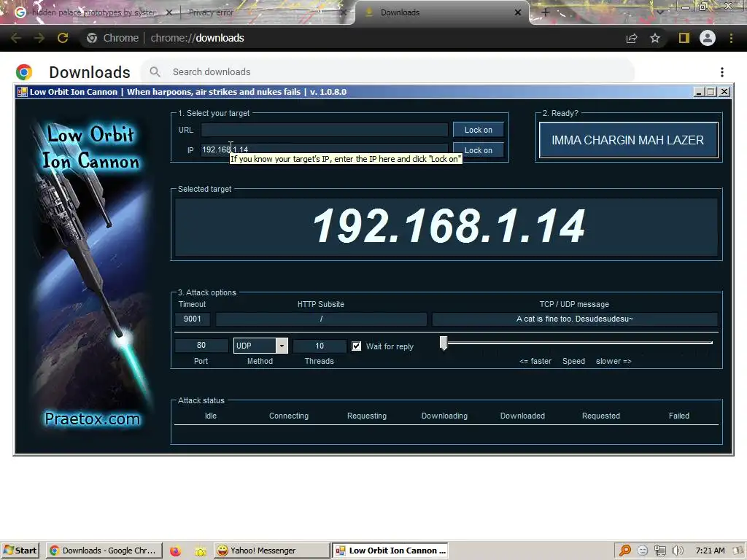Image resolution: width=747 pixels, height=560 pixels.
Task: Click the Chrome logo beside the Downloads heading
Action: (24, 72)
